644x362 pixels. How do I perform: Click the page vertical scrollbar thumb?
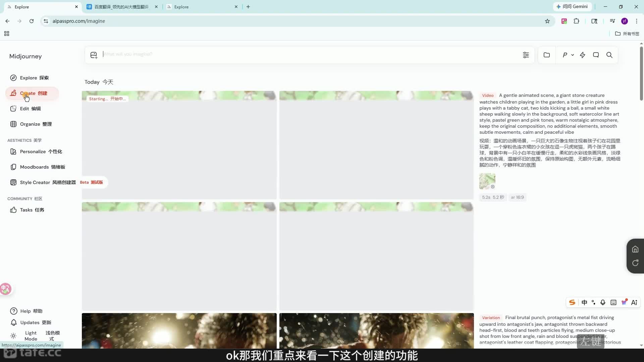click(x=641, y=73)
